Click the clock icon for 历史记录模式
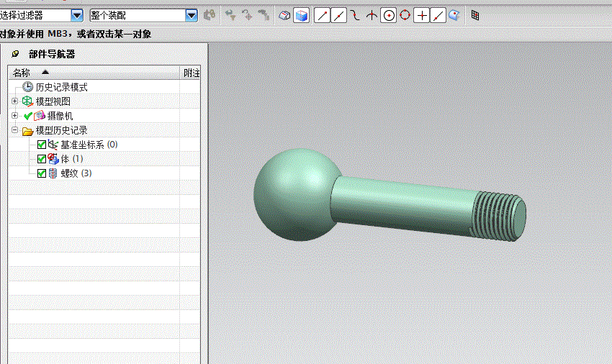 (27, 86)
